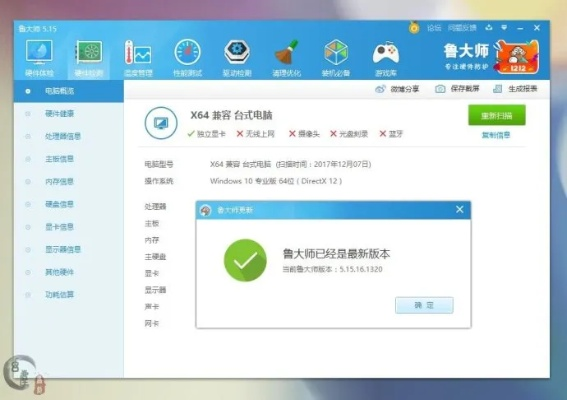This screenshot has height=400, width=567.
Task: Click the circular computer monitor icon
Action: click(x=161, y=123)
